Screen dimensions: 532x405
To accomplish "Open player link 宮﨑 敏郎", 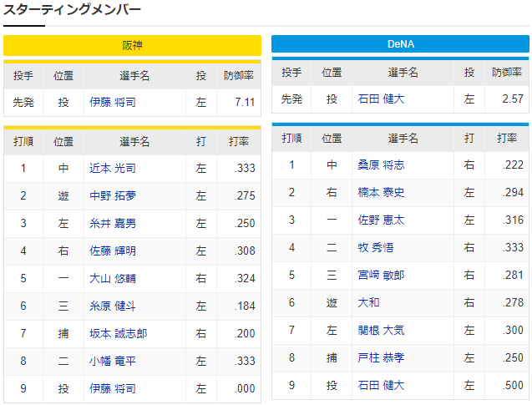I will pyautogui.click(x=381, y=275).
